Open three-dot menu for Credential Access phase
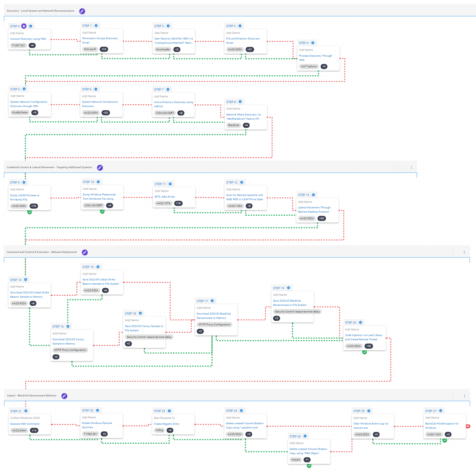 411,168
